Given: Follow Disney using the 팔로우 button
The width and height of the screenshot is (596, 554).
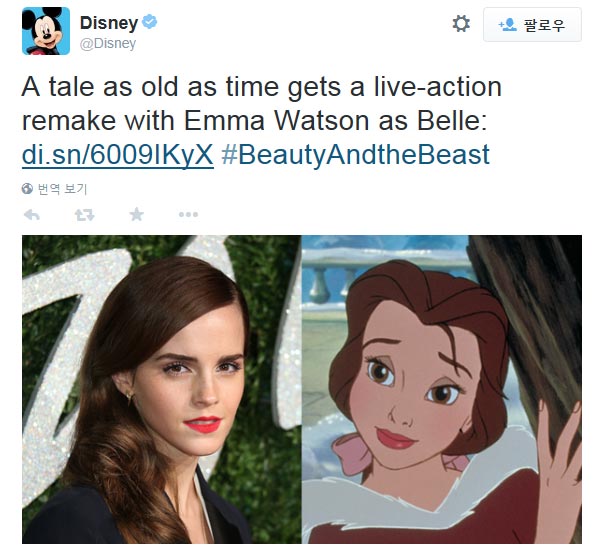Looking at the screenshot, I should tap(532, 25).
